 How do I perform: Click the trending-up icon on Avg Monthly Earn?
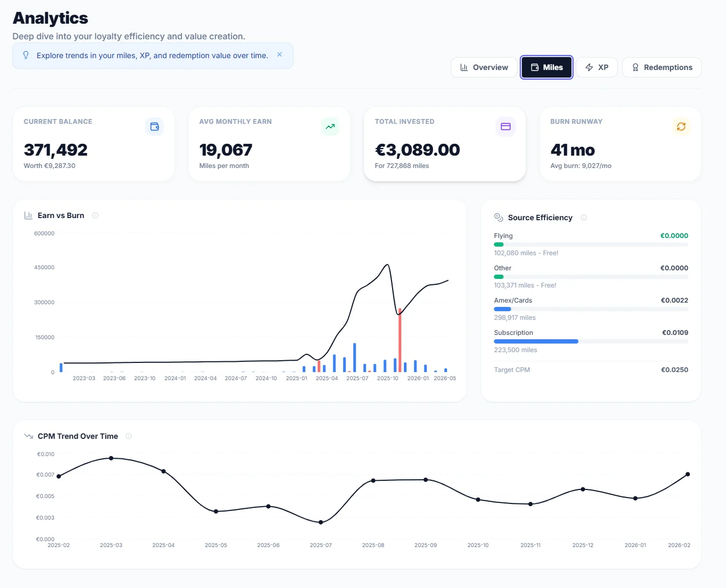(x=330, y=127)
